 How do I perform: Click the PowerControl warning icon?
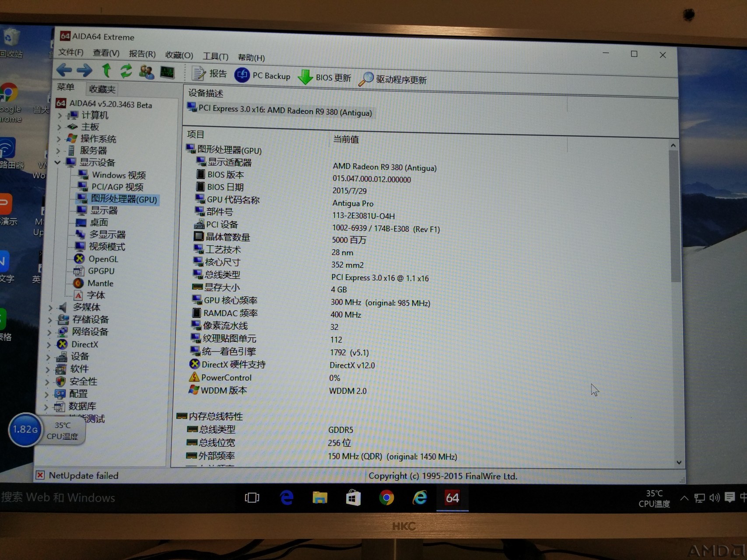(x=194, y=377)
